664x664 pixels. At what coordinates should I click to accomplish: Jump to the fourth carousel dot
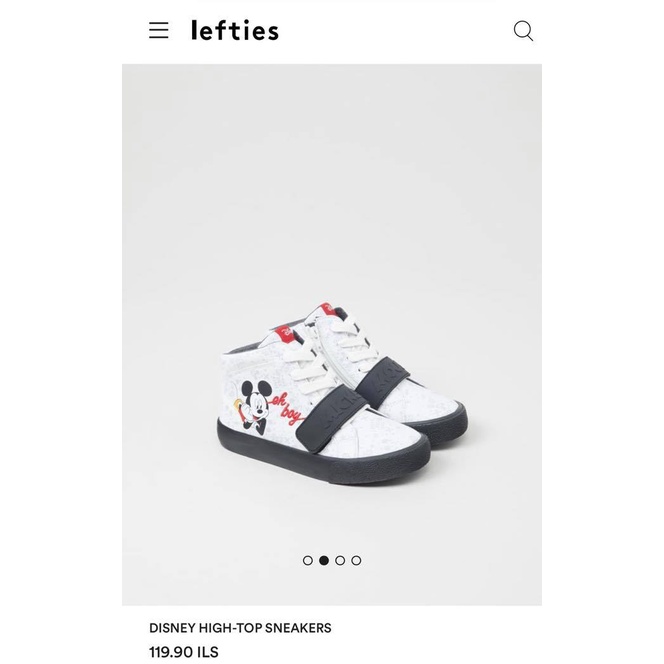click(356, 560)
